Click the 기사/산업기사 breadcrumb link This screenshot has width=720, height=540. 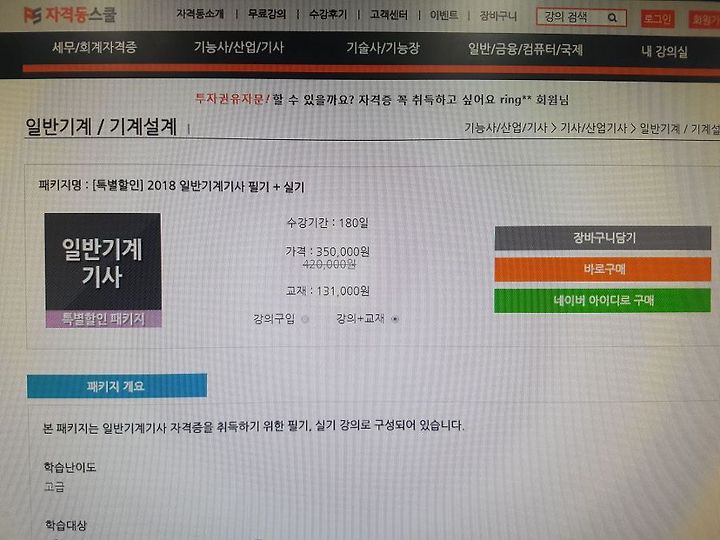coord(593,128)
